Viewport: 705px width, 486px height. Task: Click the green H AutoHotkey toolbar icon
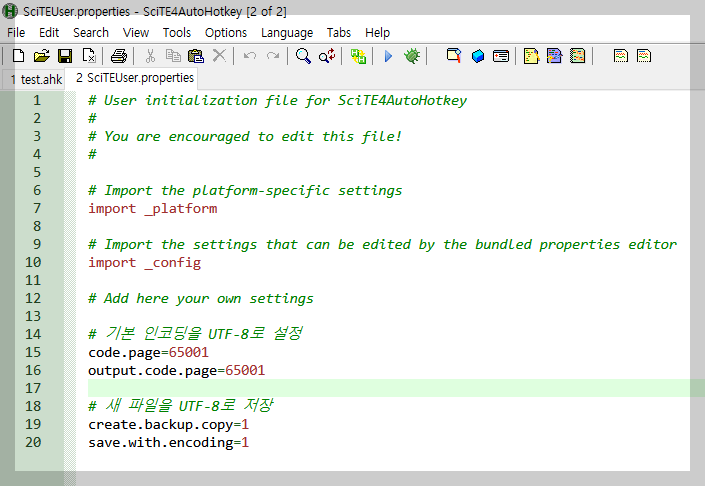click(358, 56)
